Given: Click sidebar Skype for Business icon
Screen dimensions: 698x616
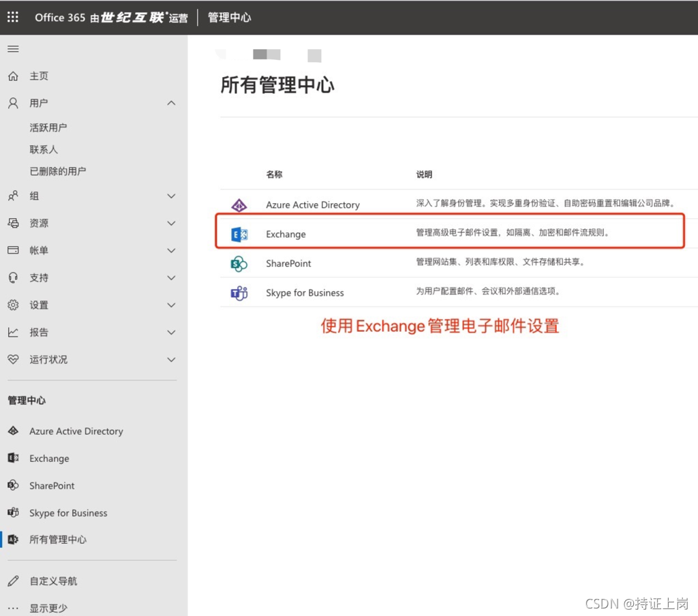Looking at the screenshot, I should click(x=13, y=512).
